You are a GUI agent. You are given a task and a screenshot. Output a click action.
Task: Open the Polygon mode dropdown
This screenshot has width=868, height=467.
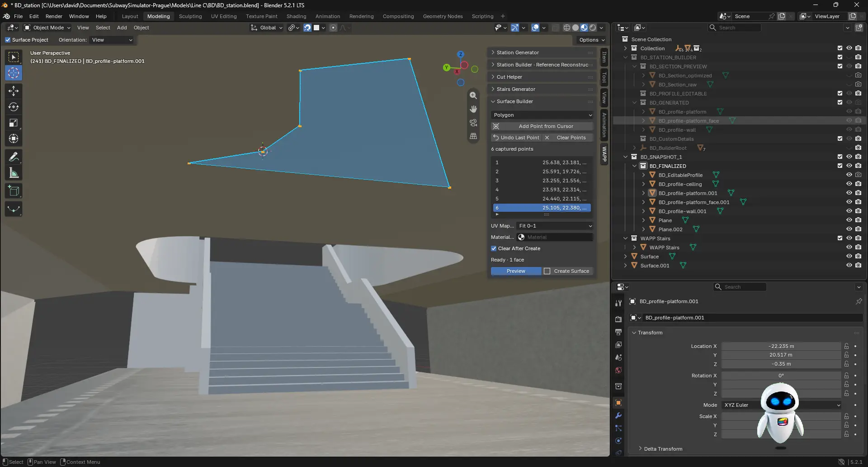click(x=542, y=115)
